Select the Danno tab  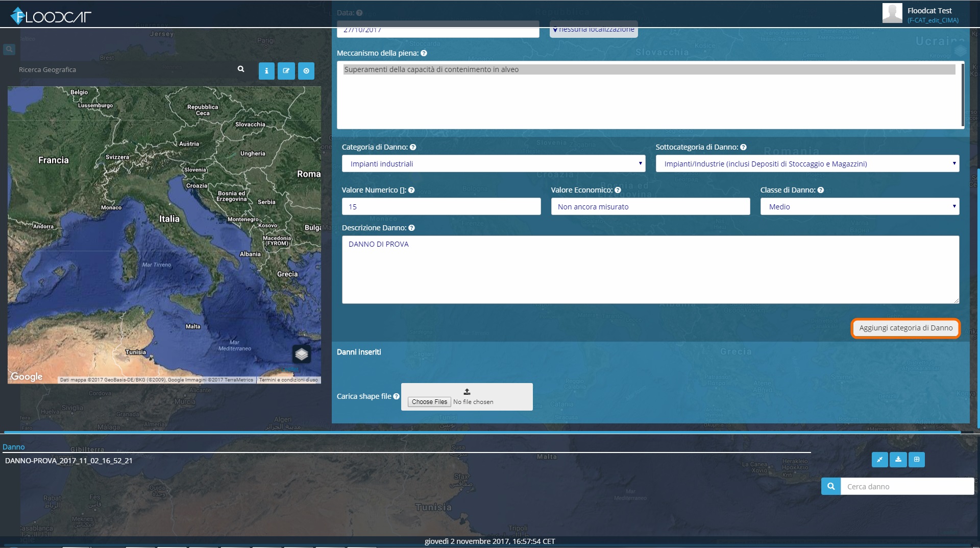13,447
